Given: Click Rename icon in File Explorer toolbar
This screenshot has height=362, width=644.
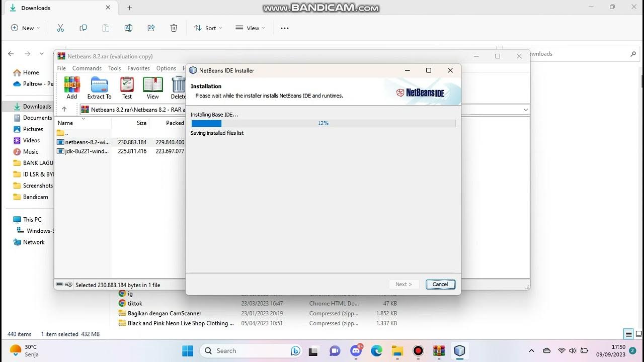Looking at the screenshot, I should click(128, 28).
